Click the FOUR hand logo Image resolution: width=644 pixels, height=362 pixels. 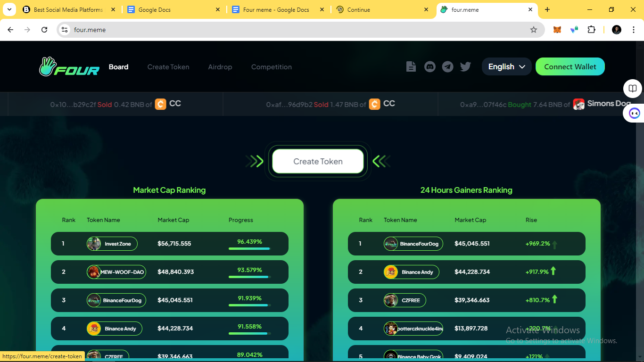(x=69, y=67)
